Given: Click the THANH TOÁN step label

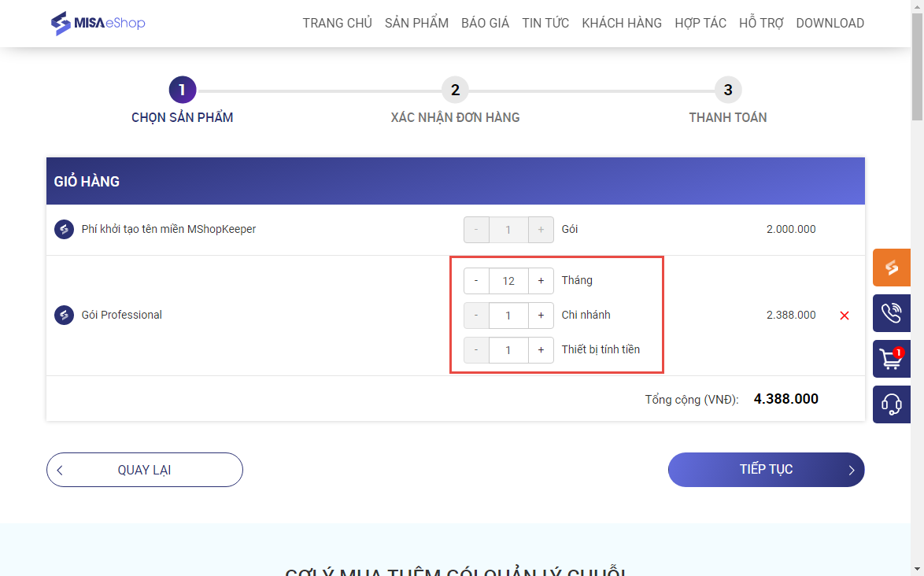Looking at the screenshot, I should pos(728,117).
